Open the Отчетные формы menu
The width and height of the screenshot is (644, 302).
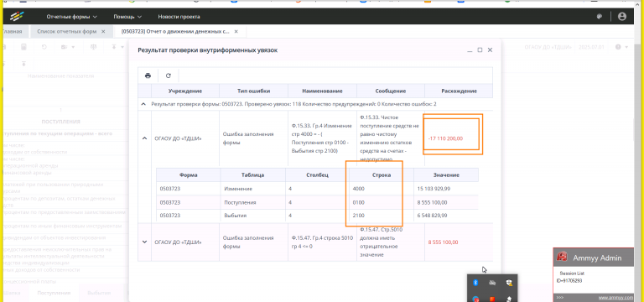click(x=72, y=17)
